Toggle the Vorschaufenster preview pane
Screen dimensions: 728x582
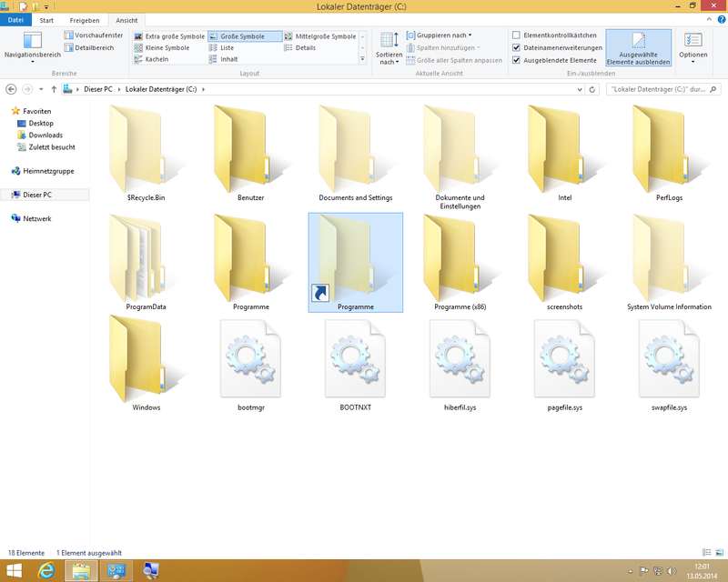94,35
